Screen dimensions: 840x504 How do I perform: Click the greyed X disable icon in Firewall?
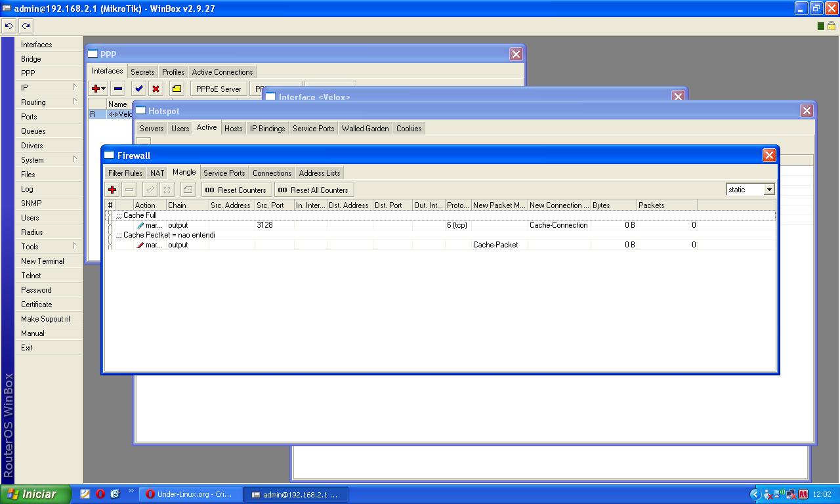coord(167,190)
